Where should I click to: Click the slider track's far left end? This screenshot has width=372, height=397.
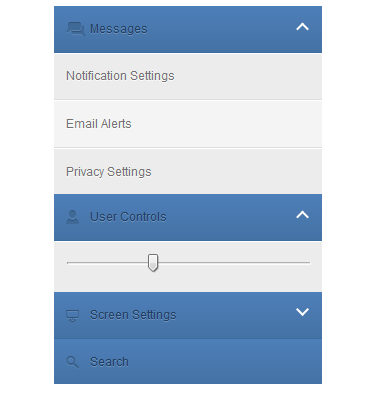point(68,263)
